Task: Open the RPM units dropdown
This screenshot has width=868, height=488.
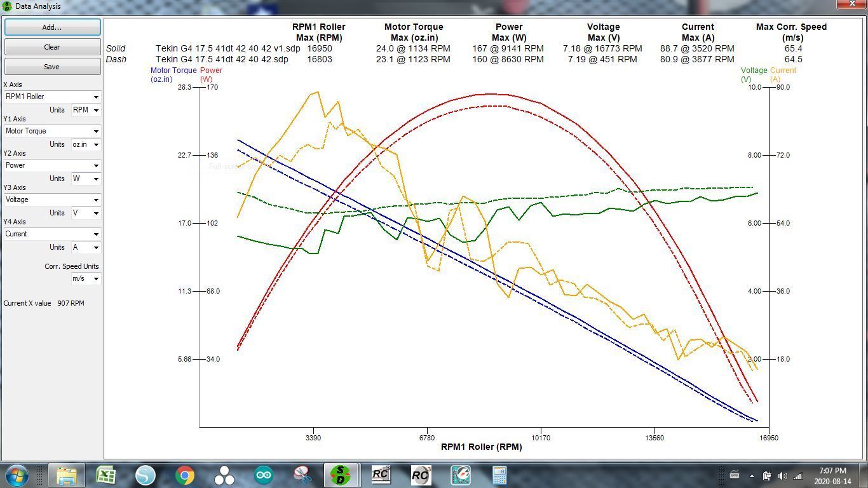Action: [x=86, y=110]
